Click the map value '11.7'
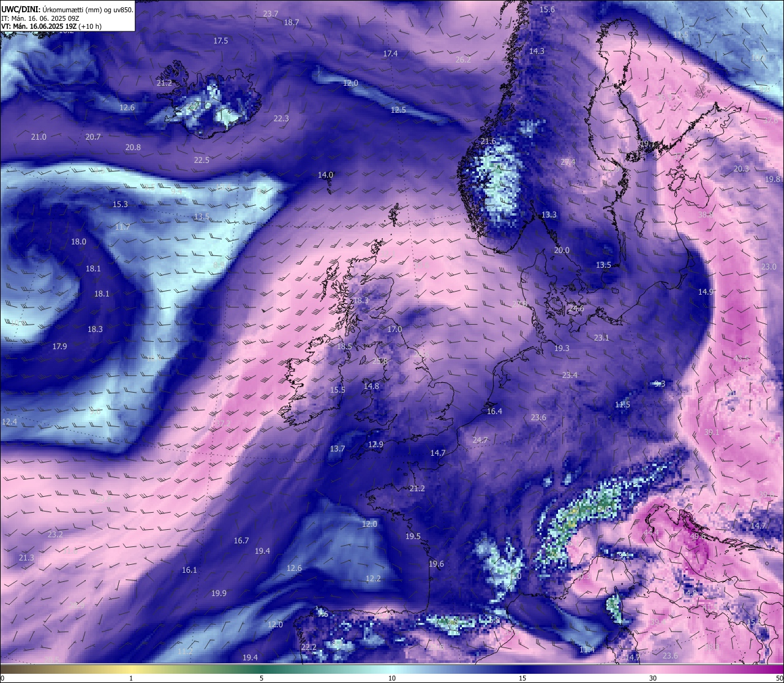784x683 pixels. pos(123,227)
